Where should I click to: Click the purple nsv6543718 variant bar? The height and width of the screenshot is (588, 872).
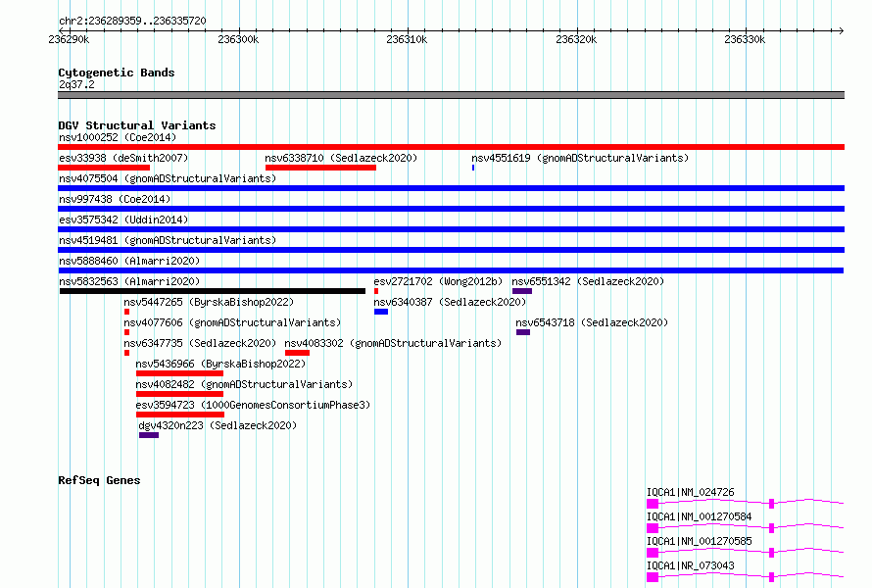coord(523,332)
